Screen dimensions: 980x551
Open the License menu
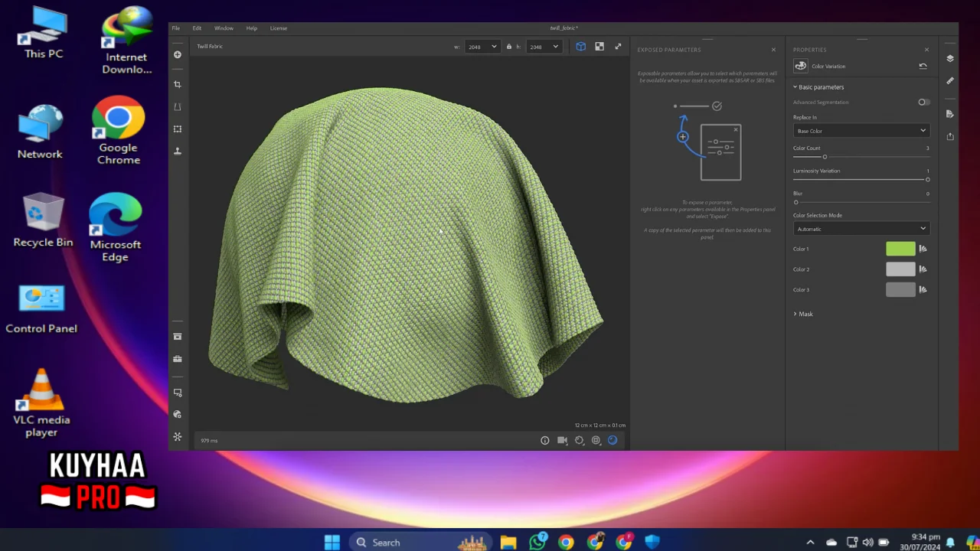[x=279, y=28]
